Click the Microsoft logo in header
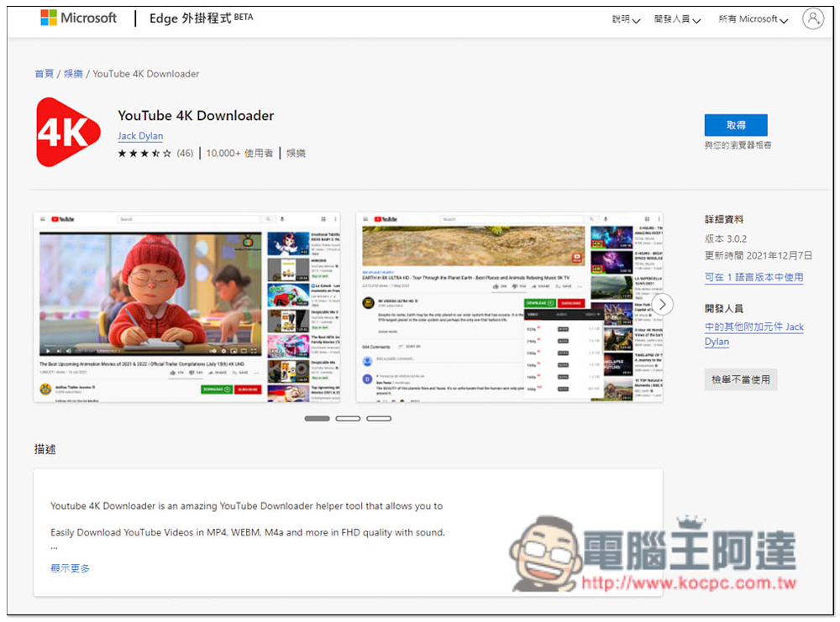Viewport: 840px width, 622px height. (78, 18)
